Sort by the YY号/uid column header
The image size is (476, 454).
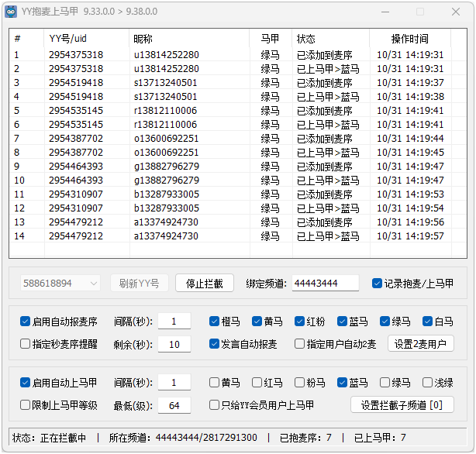click(87, 39)
